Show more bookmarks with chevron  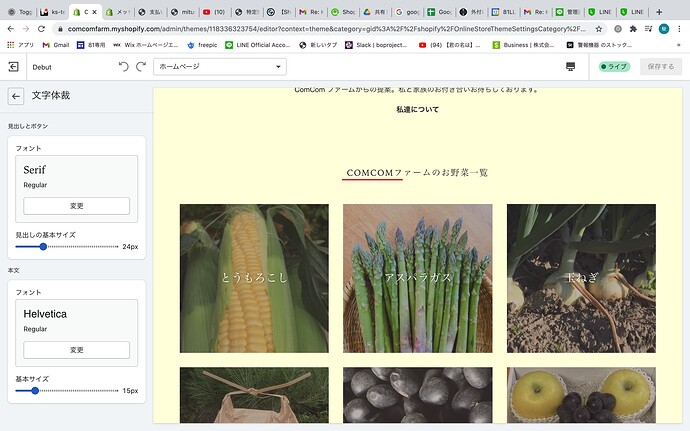tap(679, 45)
